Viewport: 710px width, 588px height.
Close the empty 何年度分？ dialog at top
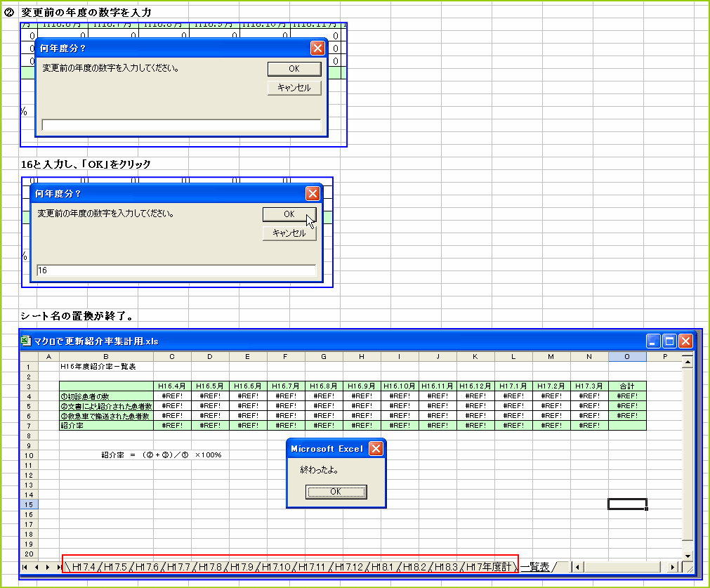[x=317, y=48]
